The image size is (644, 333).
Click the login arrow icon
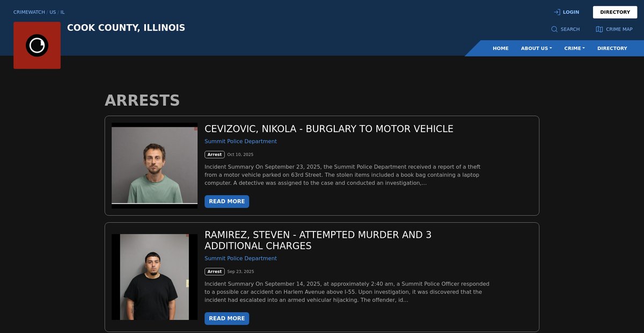(557, 12)
